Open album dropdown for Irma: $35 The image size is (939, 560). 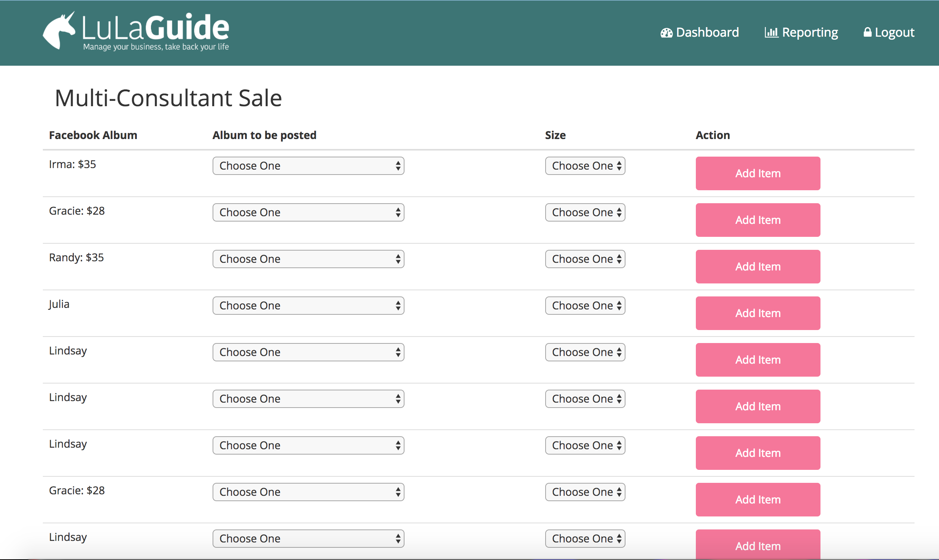point(308,166)
